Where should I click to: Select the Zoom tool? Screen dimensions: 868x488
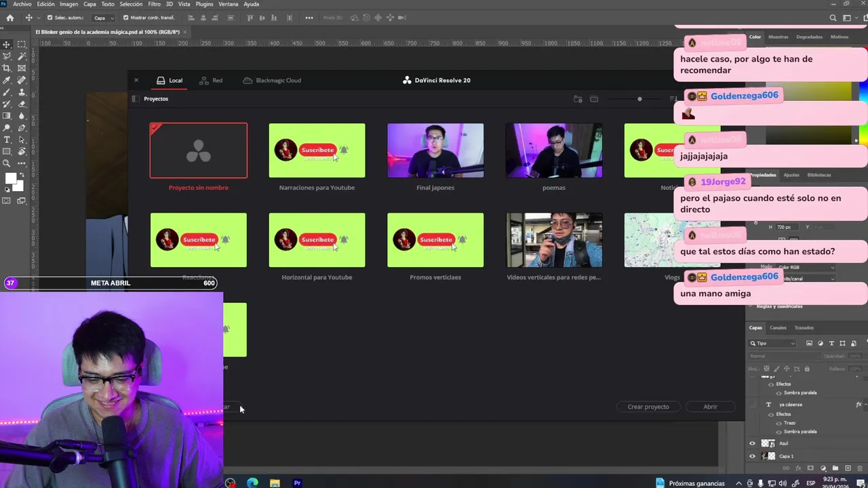7,163
